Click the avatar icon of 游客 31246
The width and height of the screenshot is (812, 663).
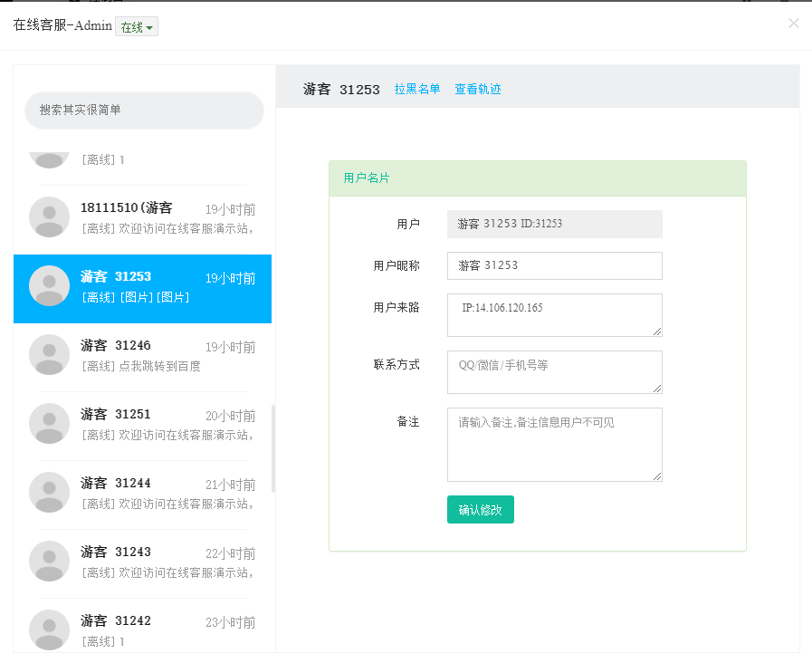click(x=49, y=354)
